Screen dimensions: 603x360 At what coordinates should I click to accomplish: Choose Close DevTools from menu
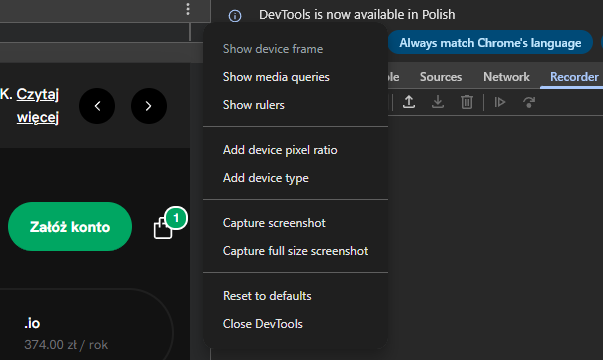tap(295, 324)
